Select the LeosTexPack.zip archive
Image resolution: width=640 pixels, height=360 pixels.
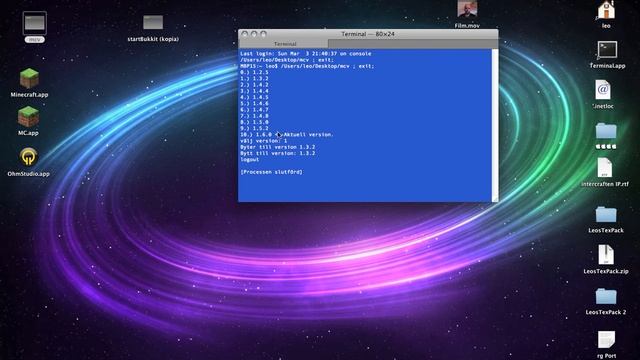coord(606,255)
